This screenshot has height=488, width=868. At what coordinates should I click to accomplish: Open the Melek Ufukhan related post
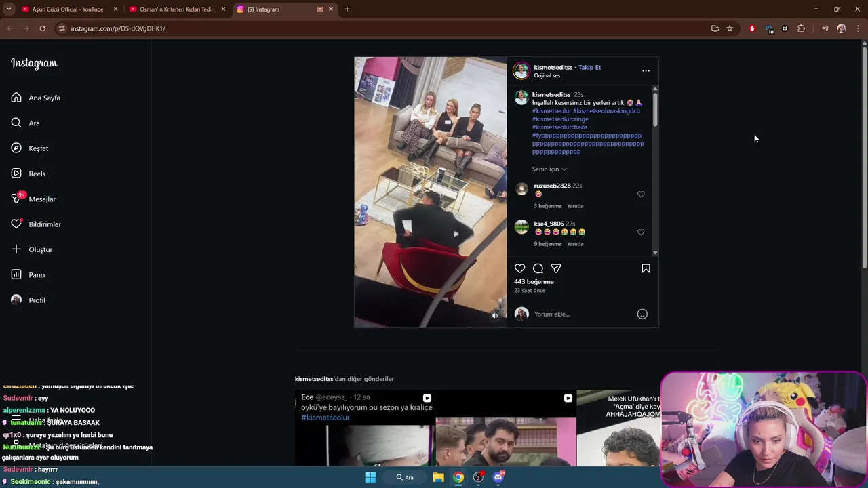tap(619, 428)
